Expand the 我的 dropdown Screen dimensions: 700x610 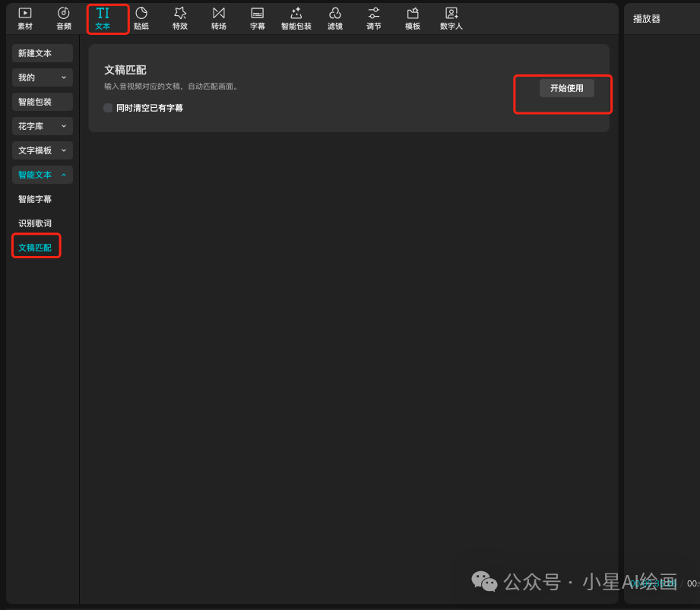[x=43, y=77]
